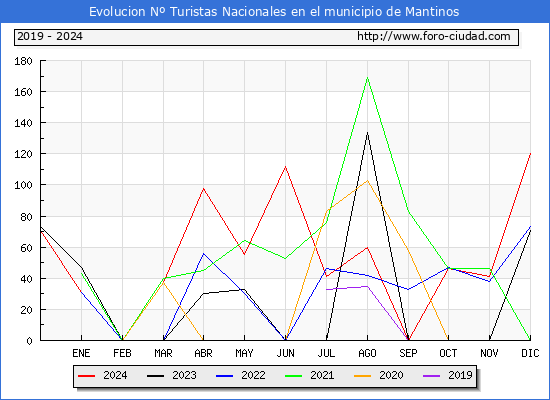550x400 pixels.
Task: Click the green 2021 point at MAY
Action: click(x=244, y=240)
